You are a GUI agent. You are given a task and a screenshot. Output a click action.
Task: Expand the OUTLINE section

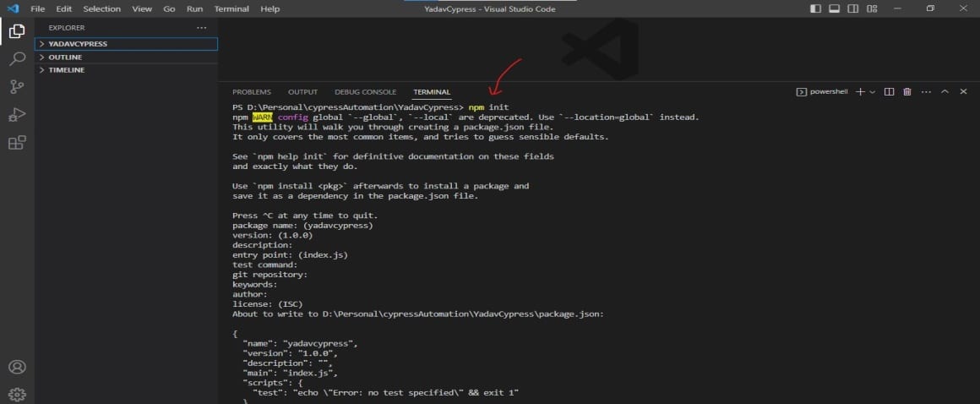(126, 57)
